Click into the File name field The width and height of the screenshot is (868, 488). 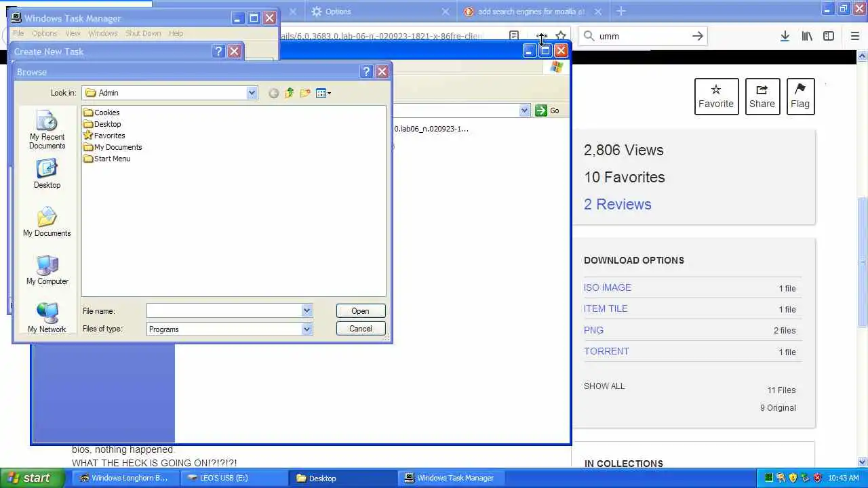click(x=224, y=310)
